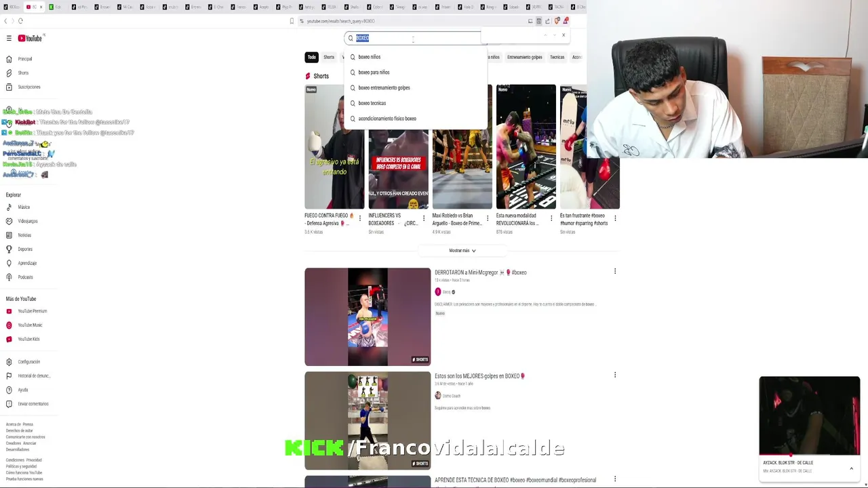The width and height of the screenshot is (868, 488).
Task: Close the find-in-page bar
Action: (563, 35)
